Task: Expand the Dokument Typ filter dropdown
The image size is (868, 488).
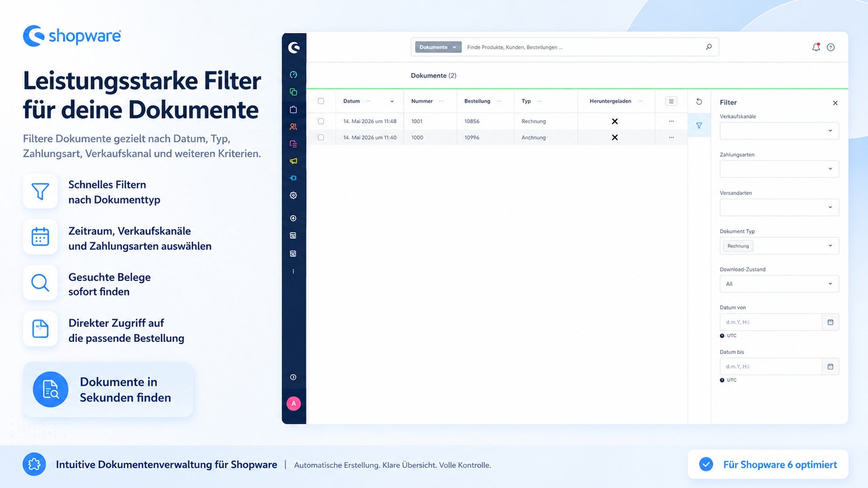Action: point(779,246)
